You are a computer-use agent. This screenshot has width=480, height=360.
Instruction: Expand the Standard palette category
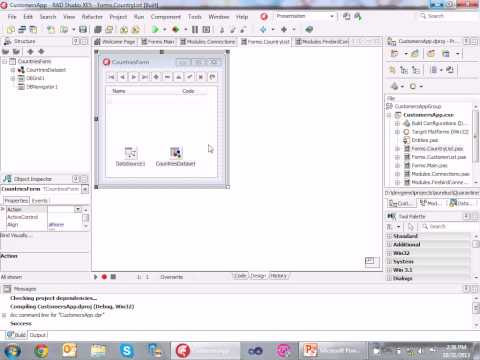click(x=389, y=236)
